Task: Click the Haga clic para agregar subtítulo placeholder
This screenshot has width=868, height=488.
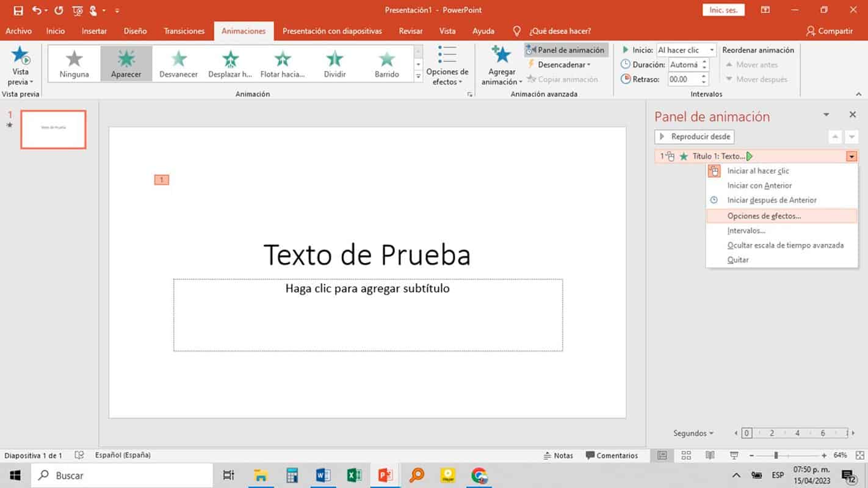Action: pyautogui.click(x=368, y=315)
